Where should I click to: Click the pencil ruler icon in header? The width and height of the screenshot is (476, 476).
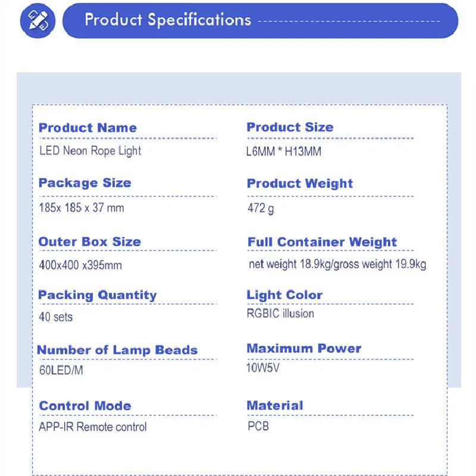pyautogui.click(x=37, y=21)
